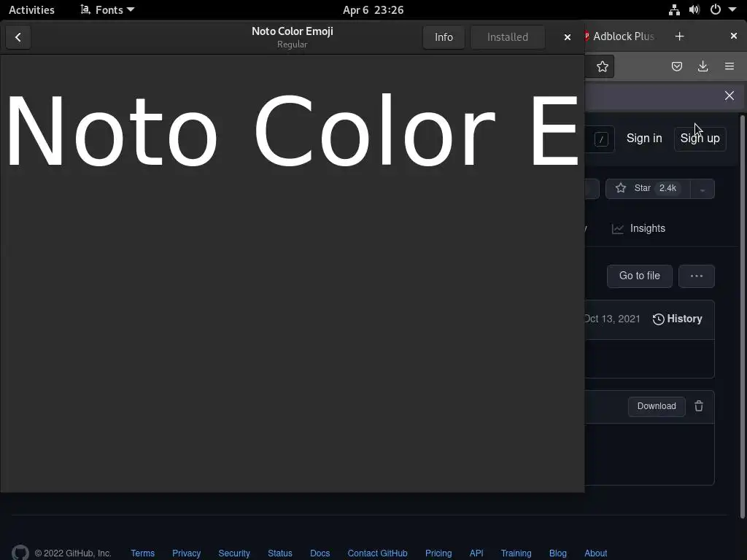This screenshot has height=560, width=747.
Task: Click the browser page scrollbar
Action: (742, 316)
